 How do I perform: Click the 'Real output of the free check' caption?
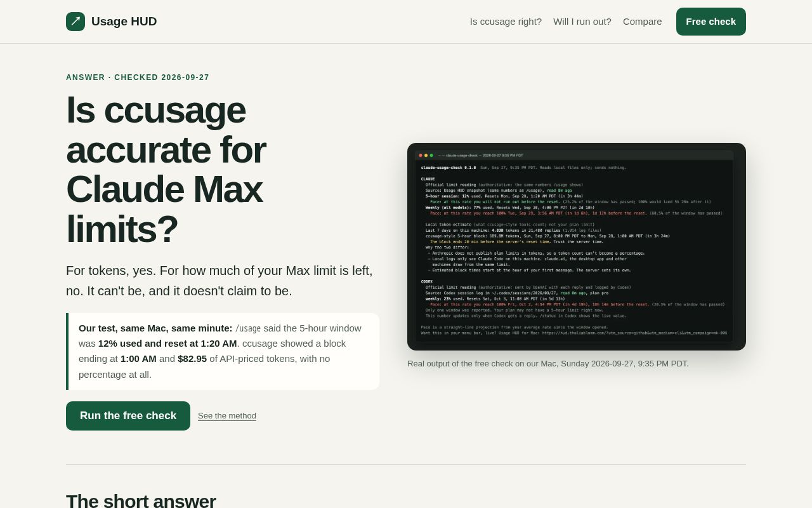[x=548, y=364]
